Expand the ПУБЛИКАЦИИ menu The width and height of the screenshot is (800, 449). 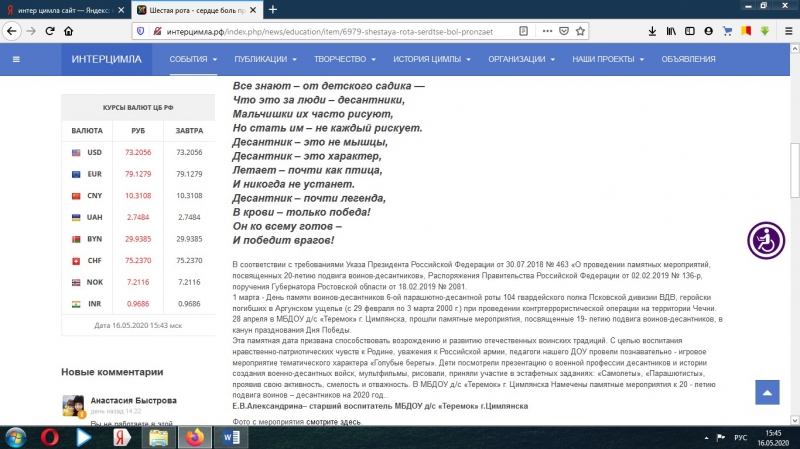pyautogui.click(x=265, y=59)
